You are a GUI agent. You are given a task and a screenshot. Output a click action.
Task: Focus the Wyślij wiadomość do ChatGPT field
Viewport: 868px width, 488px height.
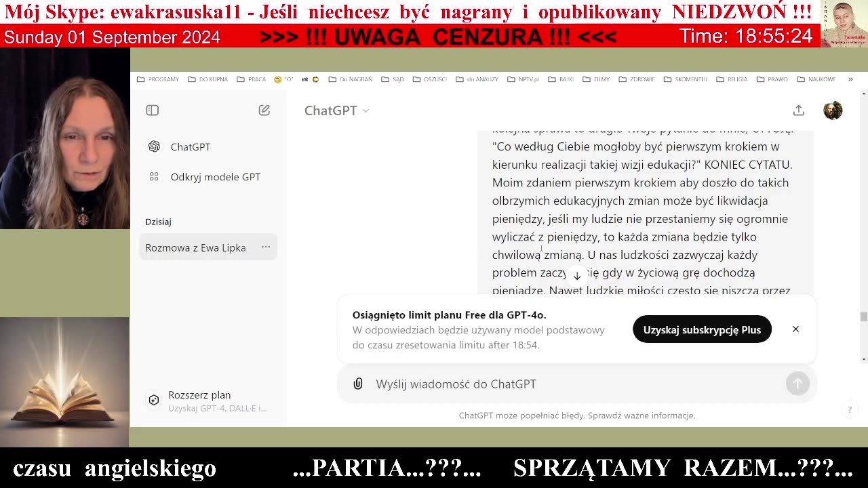pos(576,384)
